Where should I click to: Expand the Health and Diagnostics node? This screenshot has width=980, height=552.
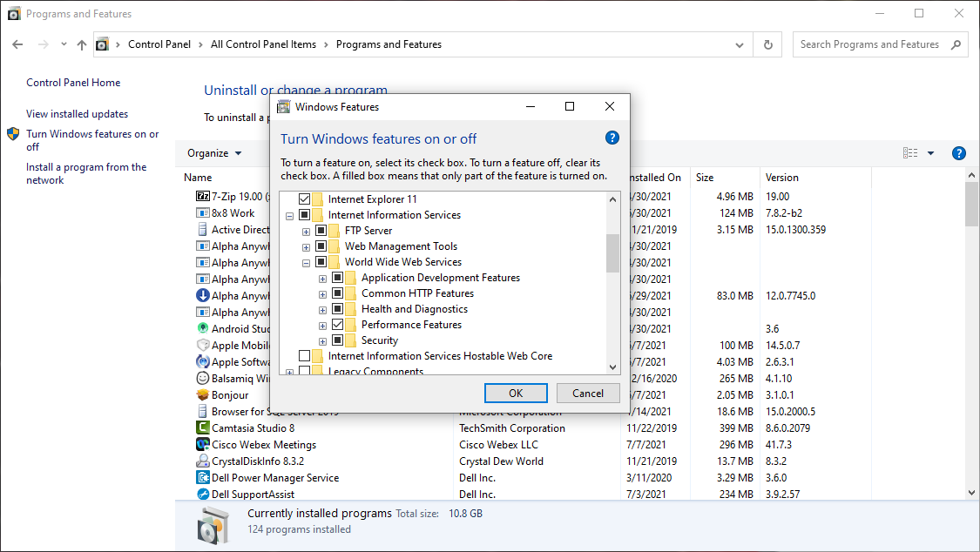tap(322, 310)
